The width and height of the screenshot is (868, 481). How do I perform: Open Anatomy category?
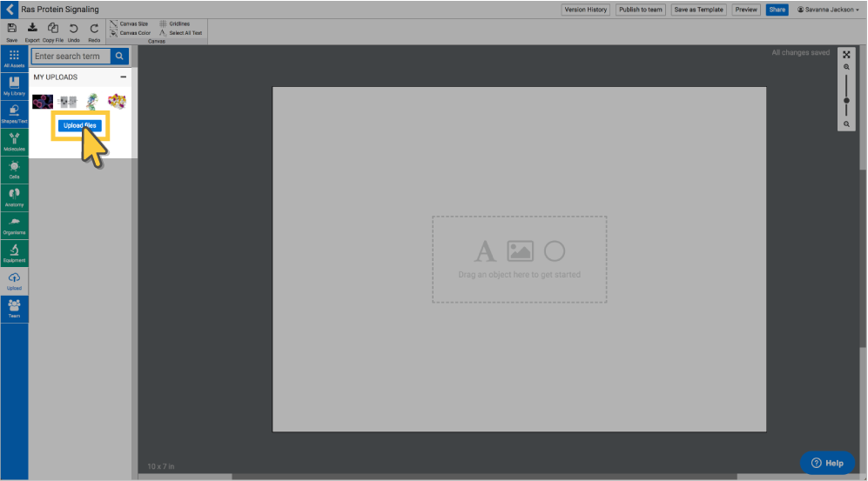[15, 197]
